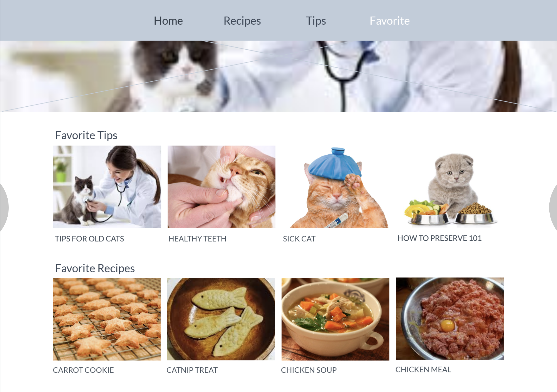Select the fish-shaped catnip treats photo
This screenshot has width=557, height=392.
click(221, 319)
